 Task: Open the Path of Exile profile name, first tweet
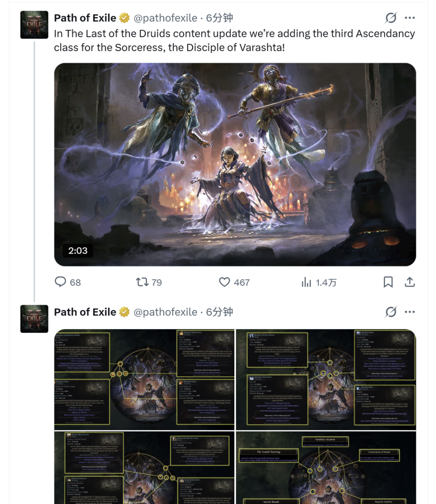click(85, 18)
